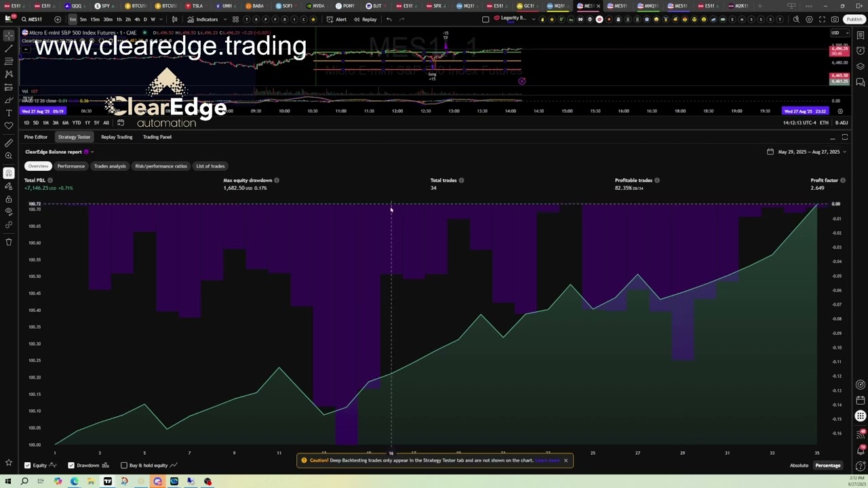This screenshot has height=488, width=868.
Task: Open the Trading Panel tab
Action: coord(157,137)
